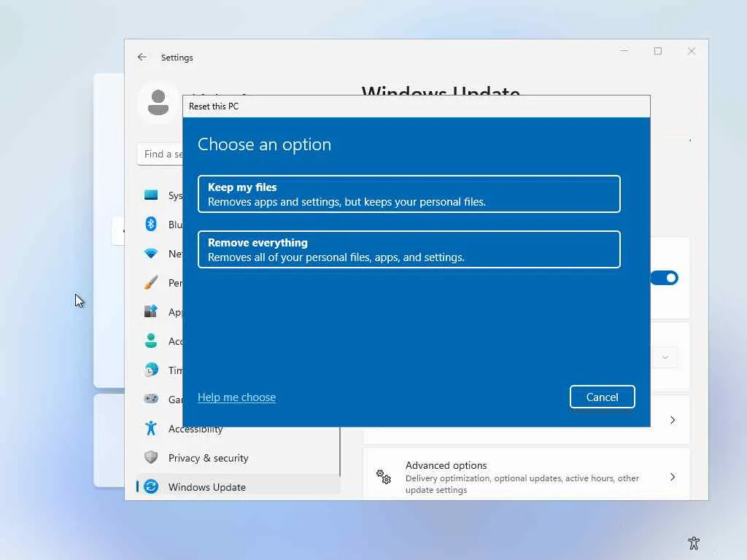Choose the Remove everything option
This screenshot has width=747, height=560.
[x=409, y=249]
